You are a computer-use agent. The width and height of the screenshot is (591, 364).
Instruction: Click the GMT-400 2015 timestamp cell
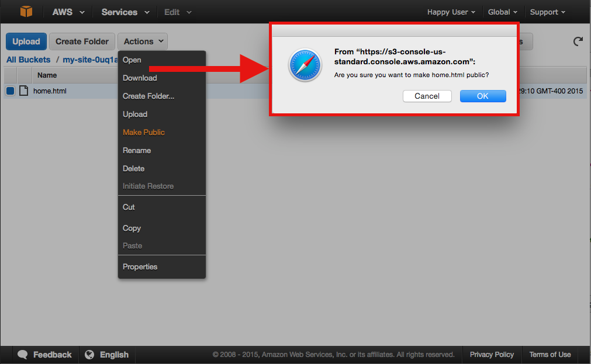pyautogui.click(x=551, y=91)
